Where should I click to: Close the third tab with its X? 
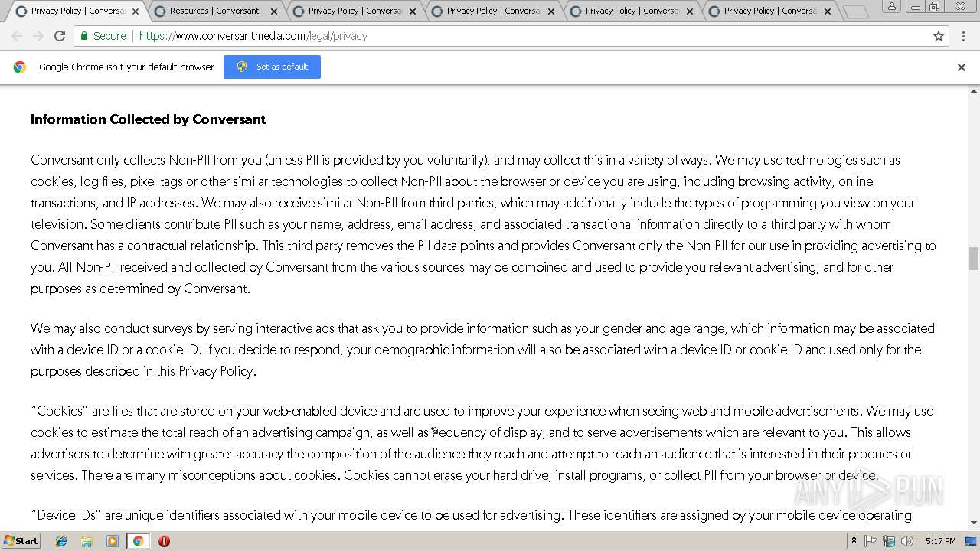[x=413, y=11]
